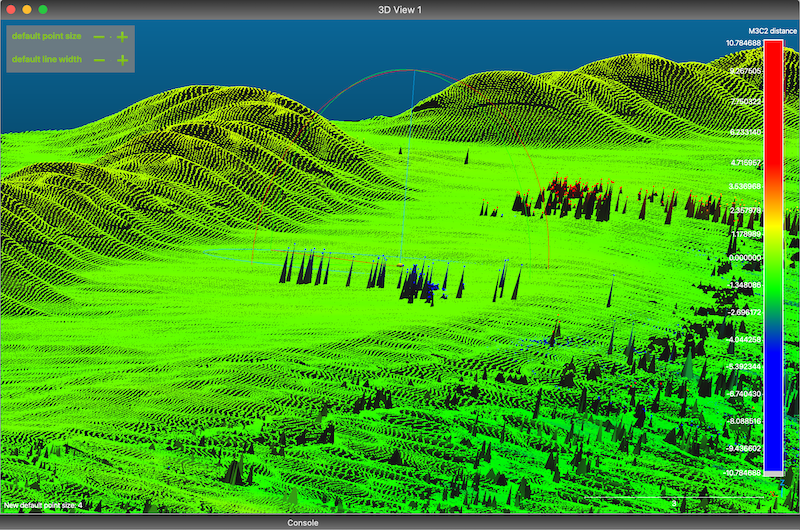Click the -8.088516 scale label

[743, 421]
